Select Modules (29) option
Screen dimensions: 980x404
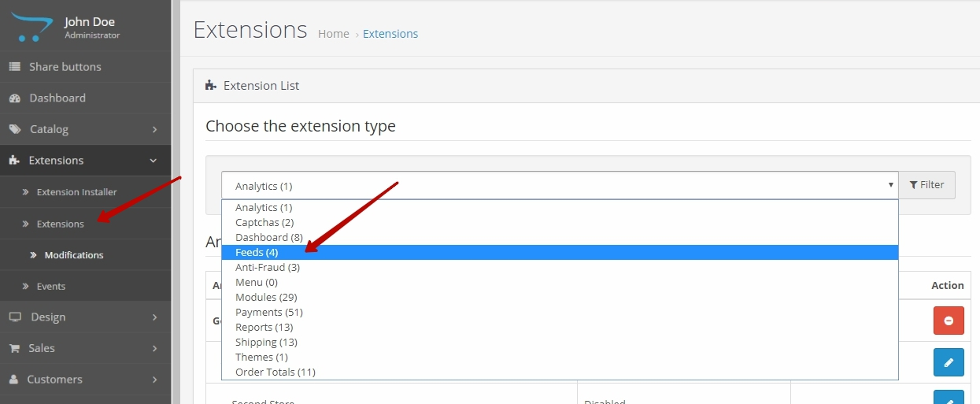point(560,298)
